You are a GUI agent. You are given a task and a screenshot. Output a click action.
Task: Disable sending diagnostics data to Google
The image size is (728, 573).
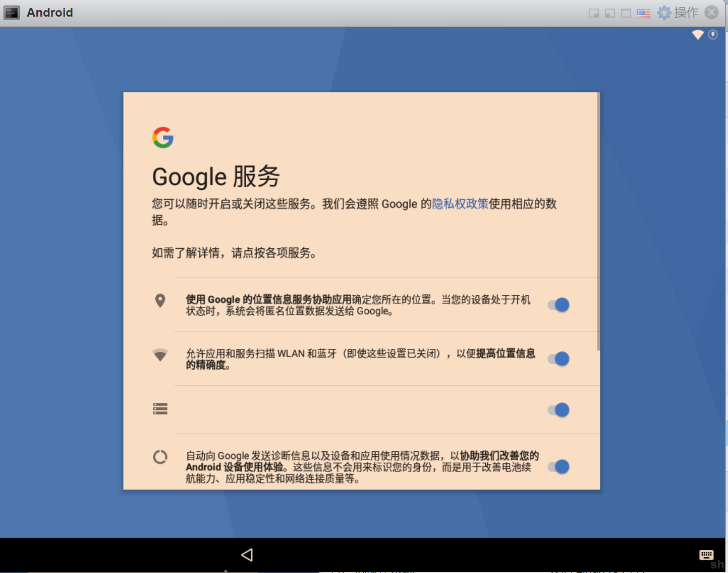pyautogui.click(x=558, y=466)
